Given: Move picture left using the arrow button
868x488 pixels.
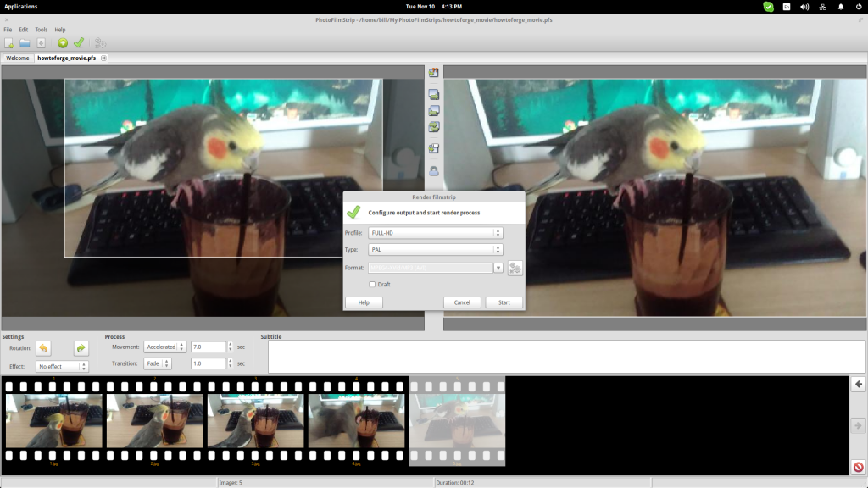Looking at the screenshot, I should coord(858,385).
